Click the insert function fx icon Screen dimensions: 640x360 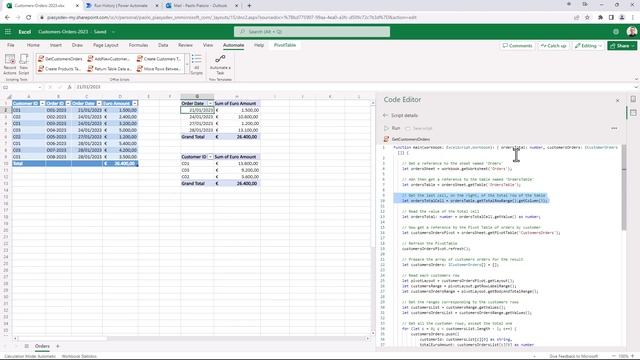click(x=69, y=87)
